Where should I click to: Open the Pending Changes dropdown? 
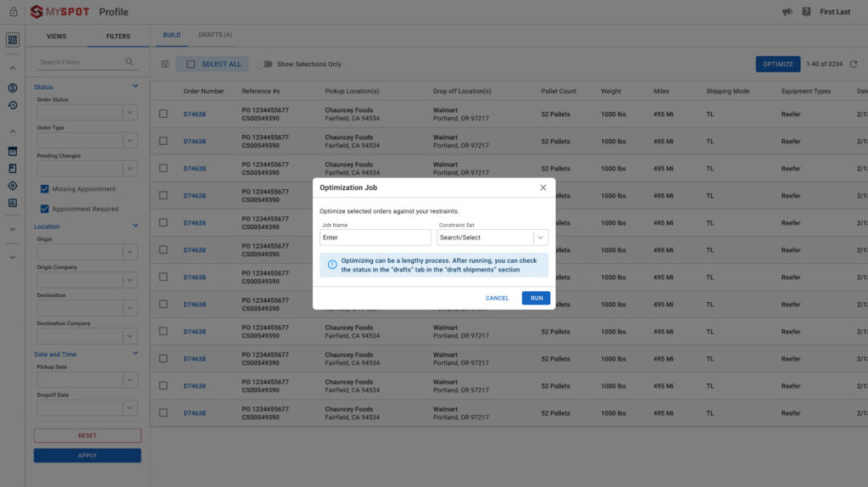coord(87,169)
